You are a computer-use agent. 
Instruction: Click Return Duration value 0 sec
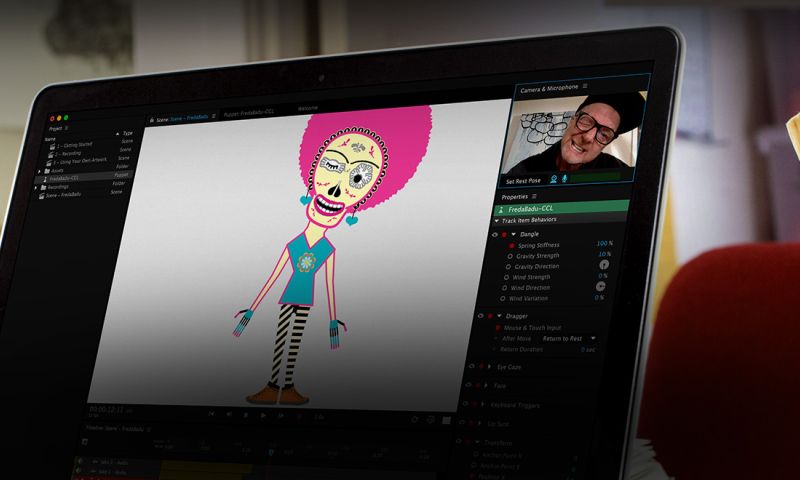[587, 349]
